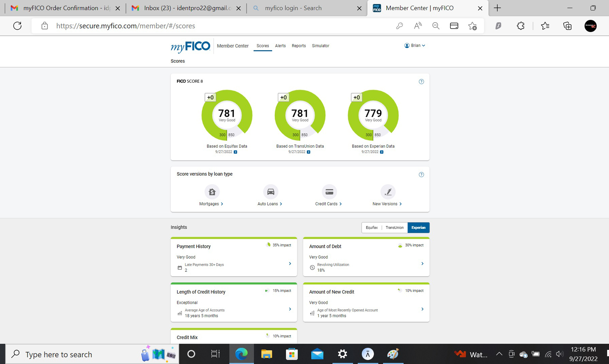Open the Credit Cards score icon
Screen dimensions: 609x364
coord(329,192)
